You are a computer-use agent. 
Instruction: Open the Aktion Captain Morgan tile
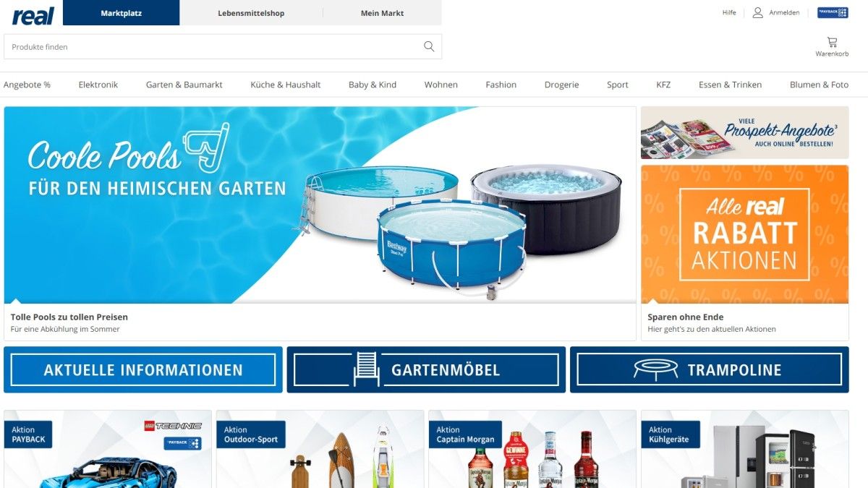tap(535, 449)
